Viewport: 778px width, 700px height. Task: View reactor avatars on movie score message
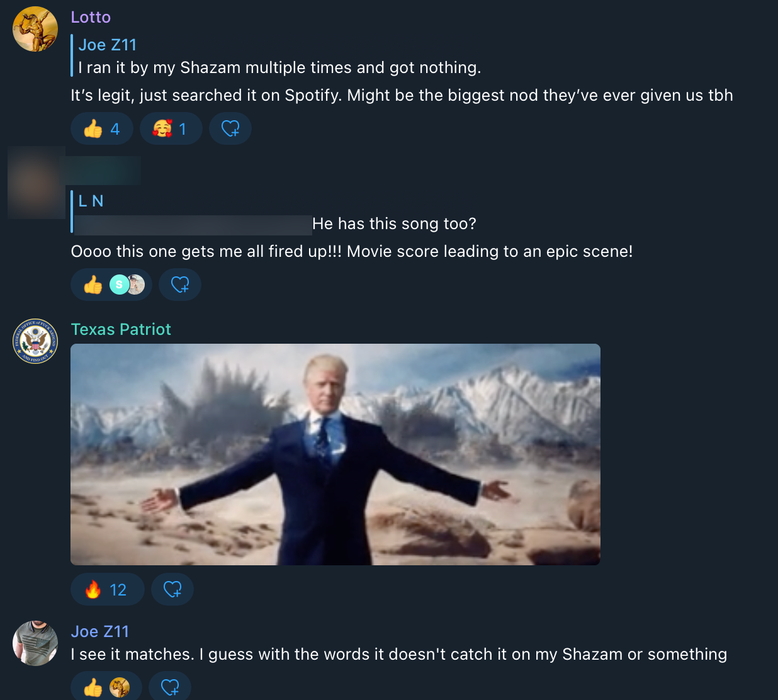tap(127, 285)
